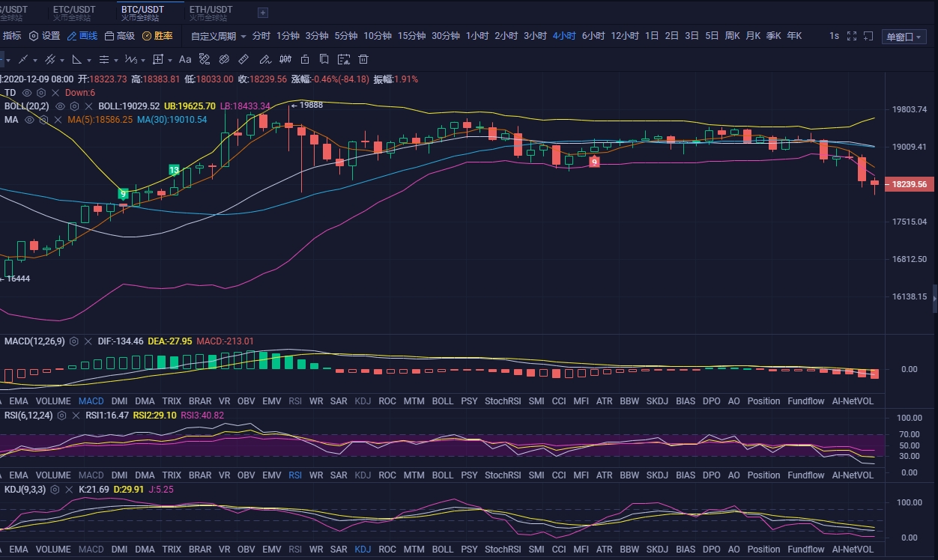This screenshot has height=560, width=938.
Task: Select the ruler measurement tool
Action: coord(244,60)
